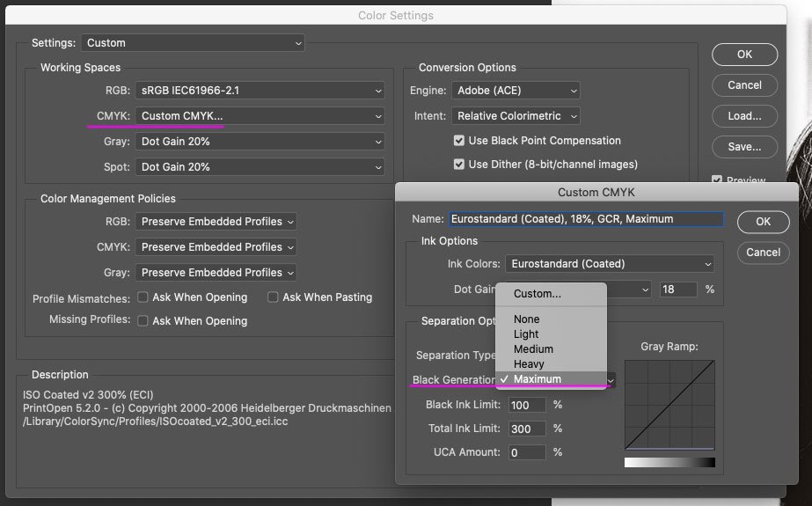Choose Custom... from the Black Generation menu
The width and height of the screenshot is (812, 506).
click(537, 294)
